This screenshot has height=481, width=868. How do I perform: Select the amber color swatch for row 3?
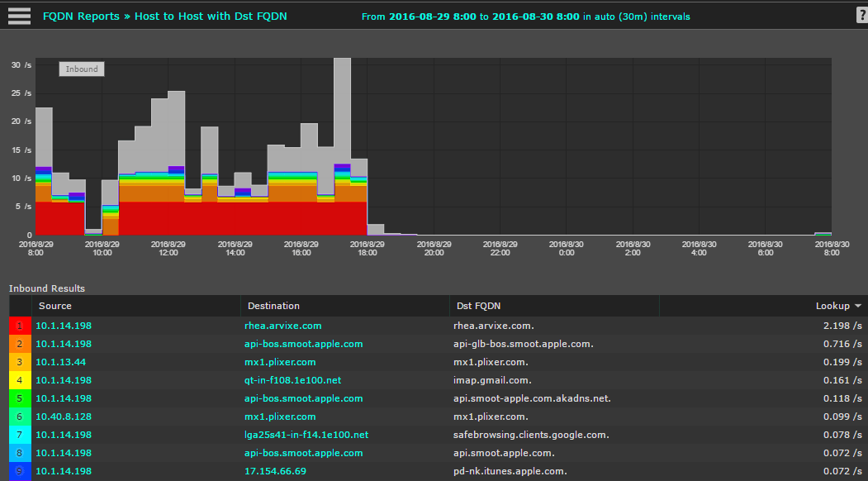point(21,363)
